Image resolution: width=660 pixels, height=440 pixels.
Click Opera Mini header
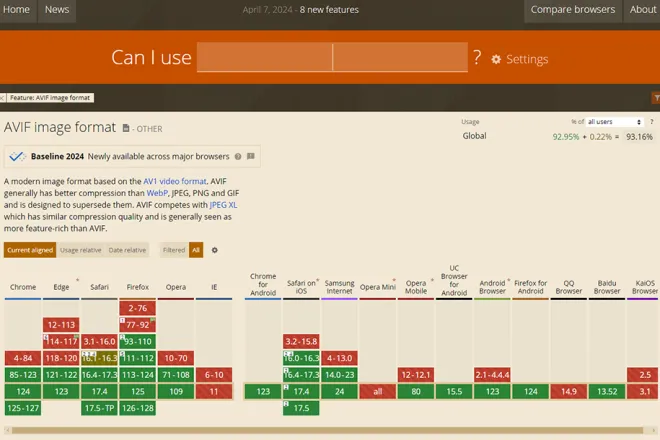click(x=378, y=287)
